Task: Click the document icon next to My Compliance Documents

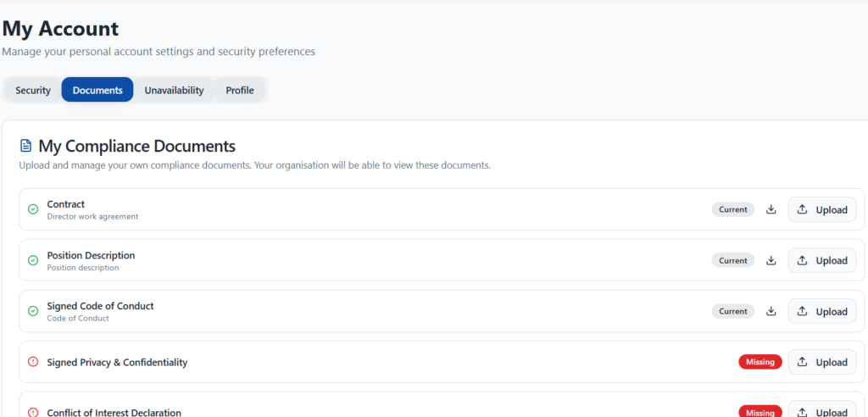Action: pyautogui.click(x=25, y=146)
